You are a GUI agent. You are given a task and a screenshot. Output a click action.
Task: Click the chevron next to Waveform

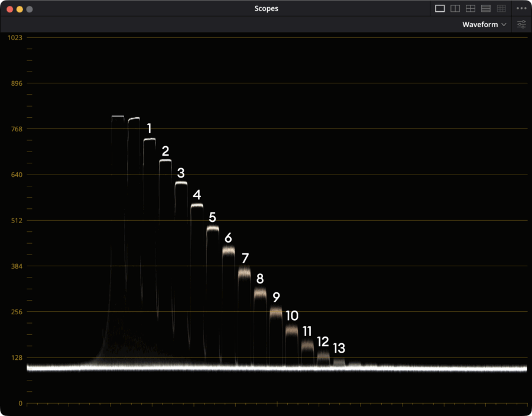504,24
